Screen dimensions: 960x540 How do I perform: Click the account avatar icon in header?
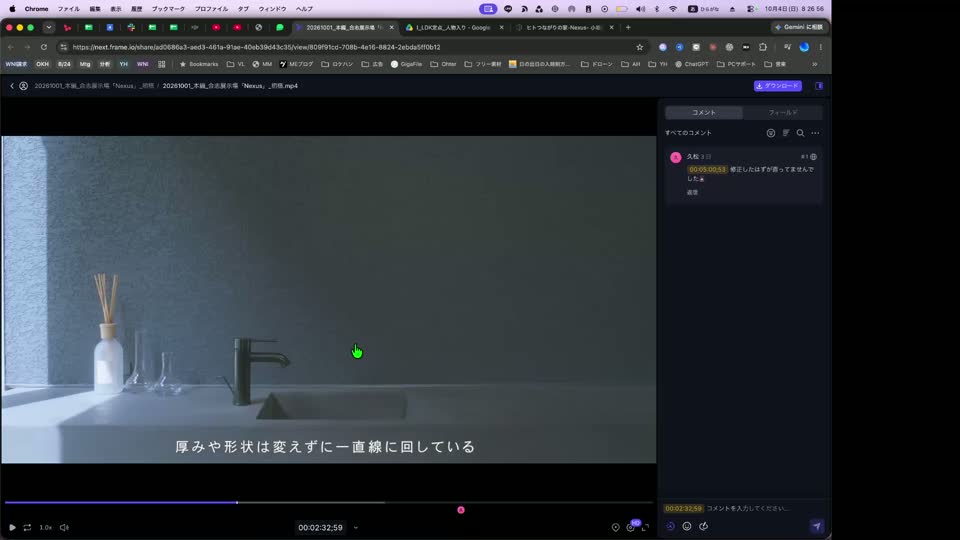point(23,86)
